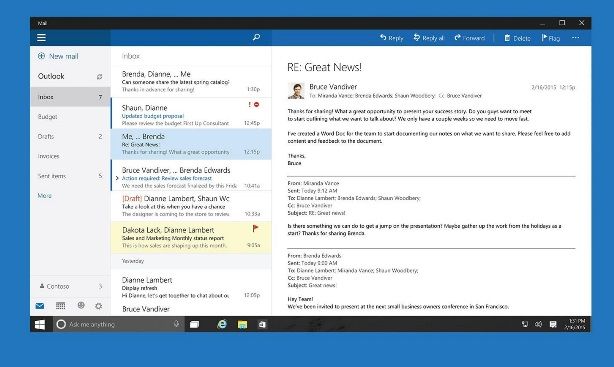
Task: Select the Drafts folder
Action: tap(70, 136)
